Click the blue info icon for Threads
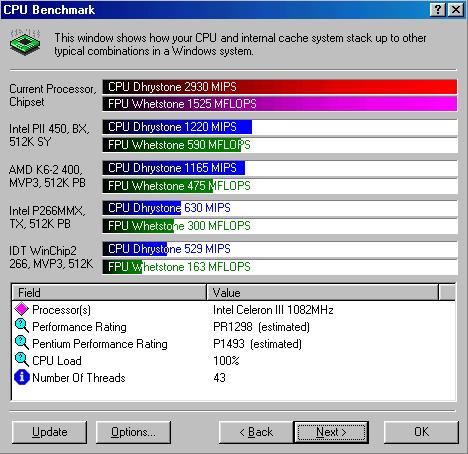468x454 pixels. tap(22, 377)
